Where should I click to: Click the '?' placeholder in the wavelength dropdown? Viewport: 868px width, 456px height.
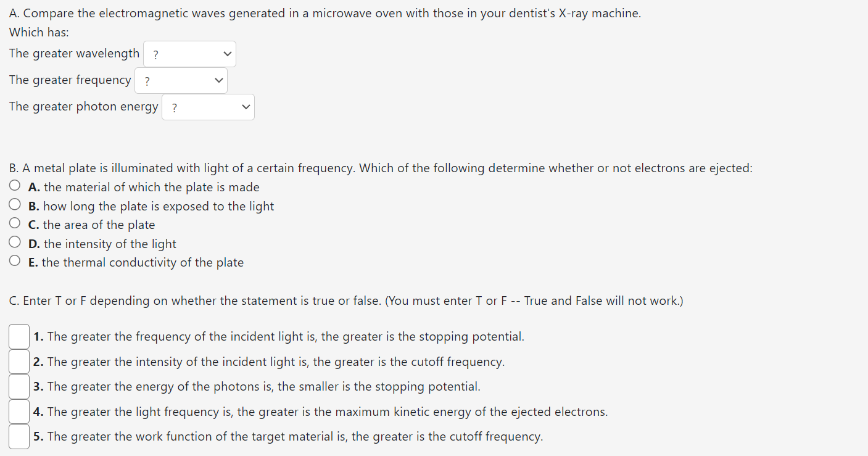[x=154, y=54]
